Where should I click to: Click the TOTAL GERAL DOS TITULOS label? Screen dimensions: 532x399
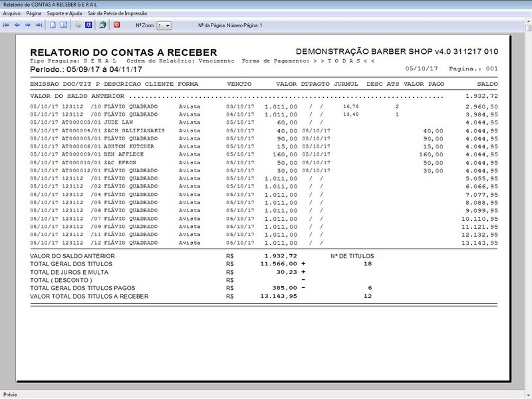click(x=71, y=264)
